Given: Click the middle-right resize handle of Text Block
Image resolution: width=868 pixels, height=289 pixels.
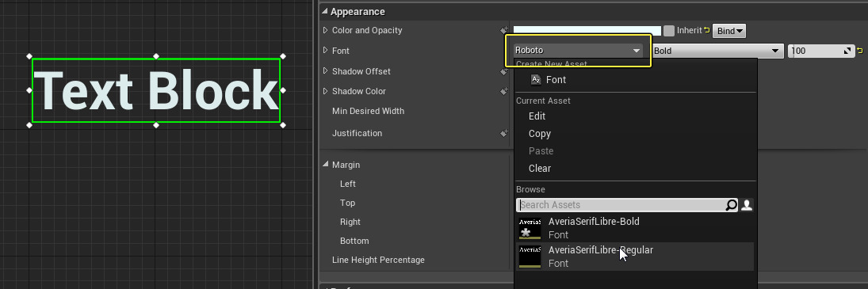Looking at the screenshot, I should pos(283,90).
